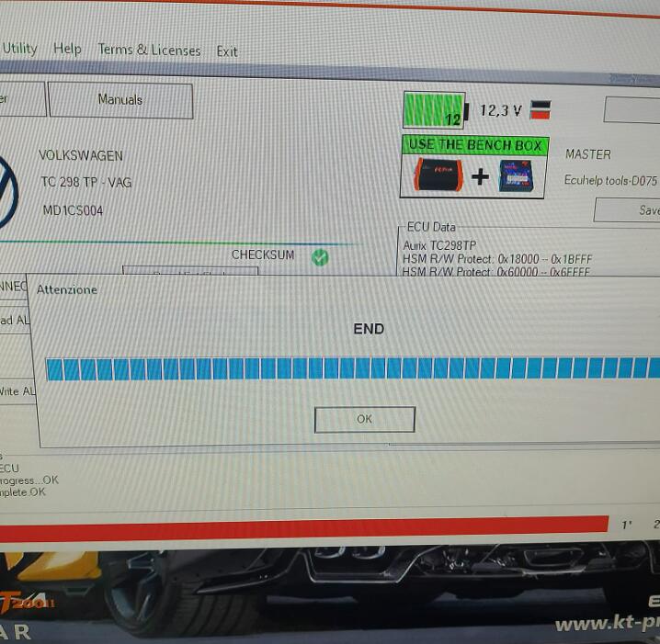Click the Volkswagen logo
The width and height of the screenshot is (660, 644).
[6, 193]
